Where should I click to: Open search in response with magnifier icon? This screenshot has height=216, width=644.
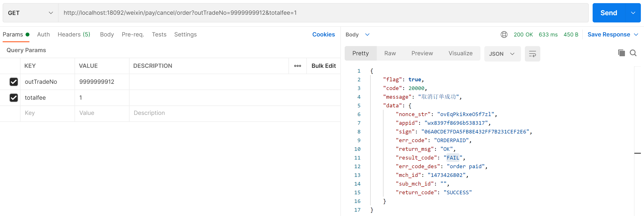point(633,53)
